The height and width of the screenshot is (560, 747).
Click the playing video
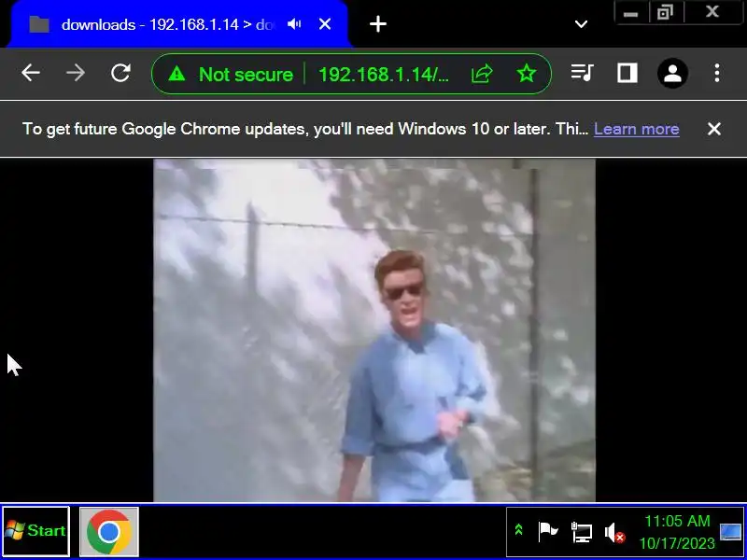pyautogui.click(x=374, y=330)
